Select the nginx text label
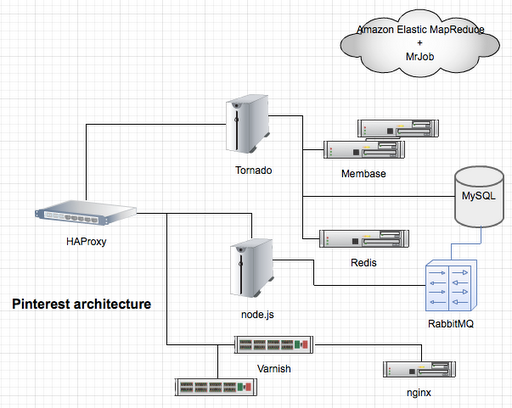This screenshot has height=408, width=512. [x=419, y=393]
